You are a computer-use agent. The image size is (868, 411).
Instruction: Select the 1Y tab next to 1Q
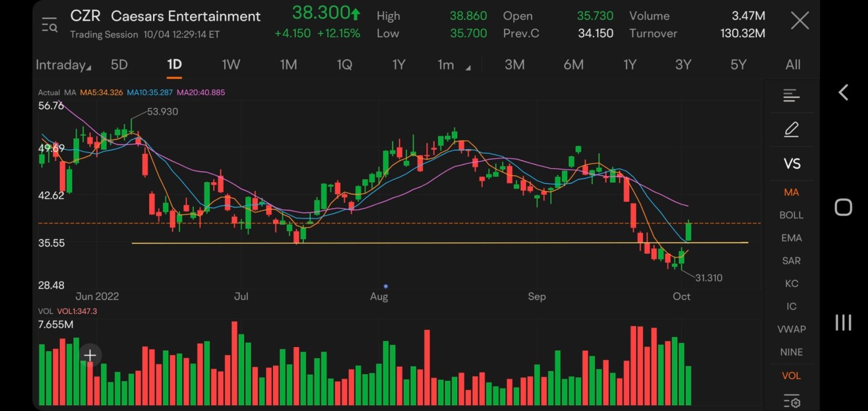[399, 65]
